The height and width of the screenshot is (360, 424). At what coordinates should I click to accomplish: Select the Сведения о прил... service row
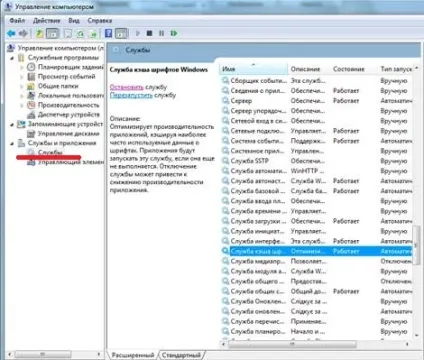316,90
